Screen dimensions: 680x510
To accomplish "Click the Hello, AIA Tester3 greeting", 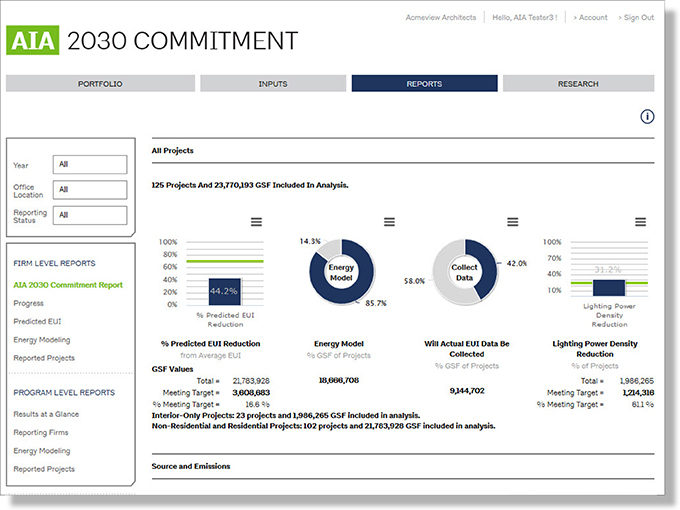I will 525,17.
